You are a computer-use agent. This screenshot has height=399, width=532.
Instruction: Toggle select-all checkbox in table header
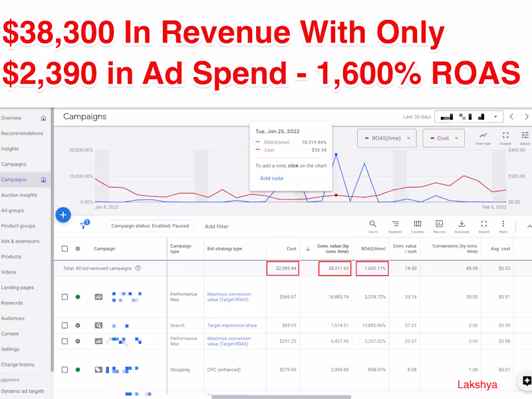pyautogui.click(x=65, y=249)
